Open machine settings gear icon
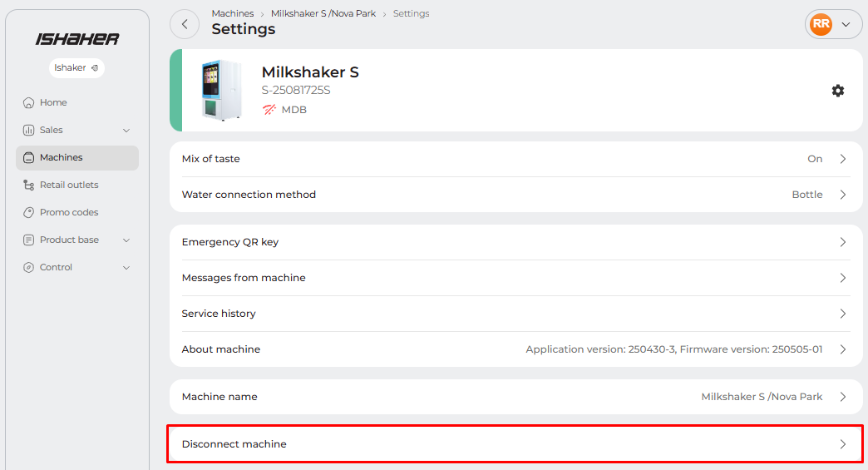 coord(837,91)
